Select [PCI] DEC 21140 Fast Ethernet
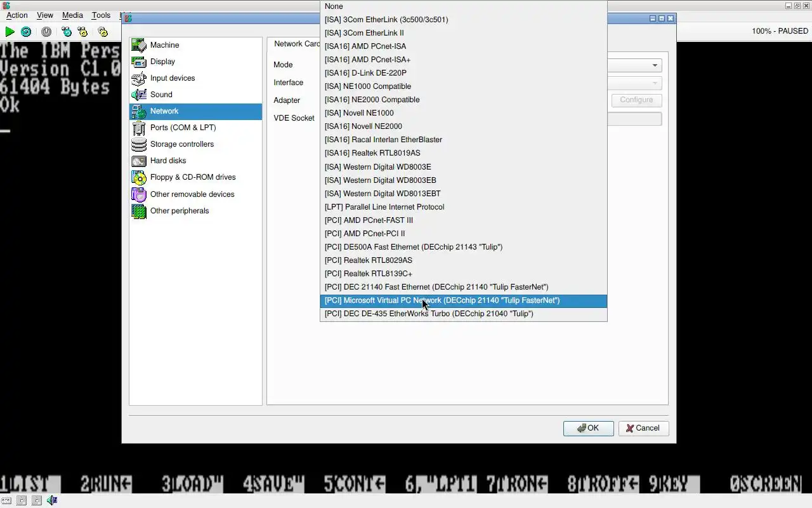The width and height of the screenshot is (812, 508). [x=463, y=287]
